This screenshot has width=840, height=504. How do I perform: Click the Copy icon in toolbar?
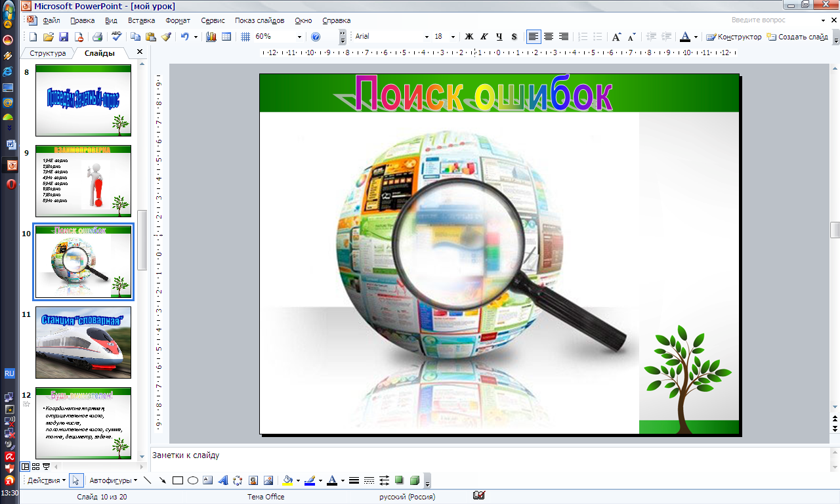tap(136, 37)
